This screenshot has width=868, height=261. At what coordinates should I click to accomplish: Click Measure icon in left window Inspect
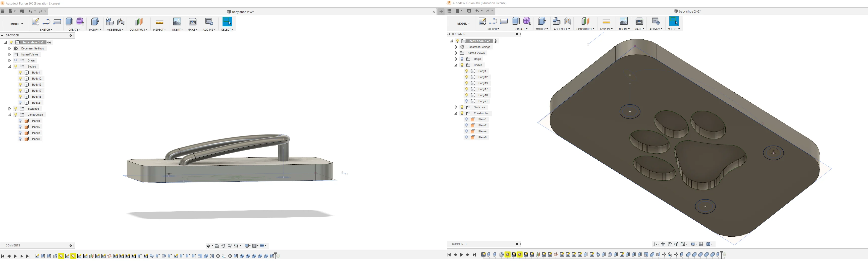pyautogui.click(x=160, y=22)
